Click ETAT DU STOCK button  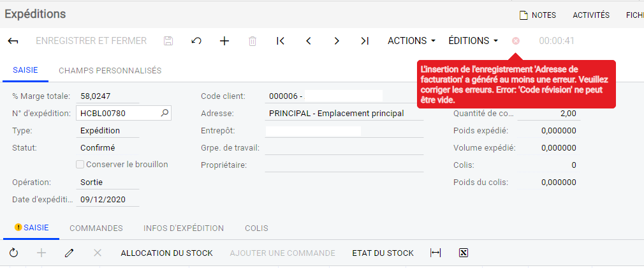point(383,253)
